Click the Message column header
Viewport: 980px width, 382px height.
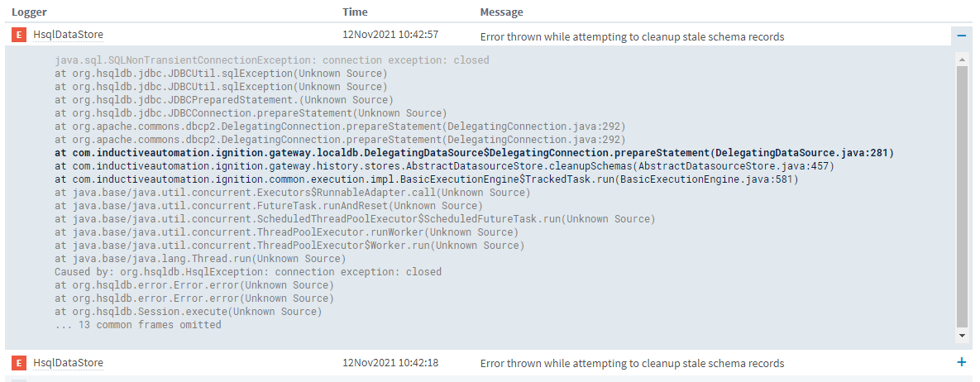[x=501, y=12]
